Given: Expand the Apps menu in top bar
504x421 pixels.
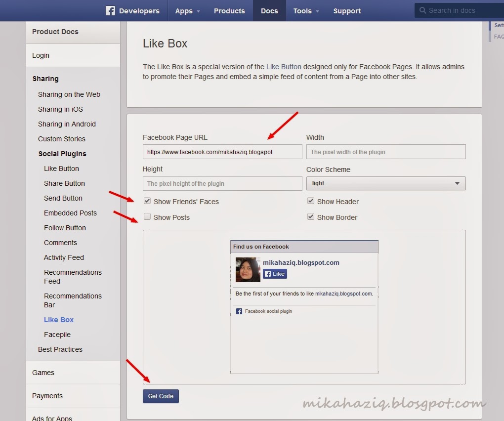Looking at the screenshot, I should tap(187, 10).
